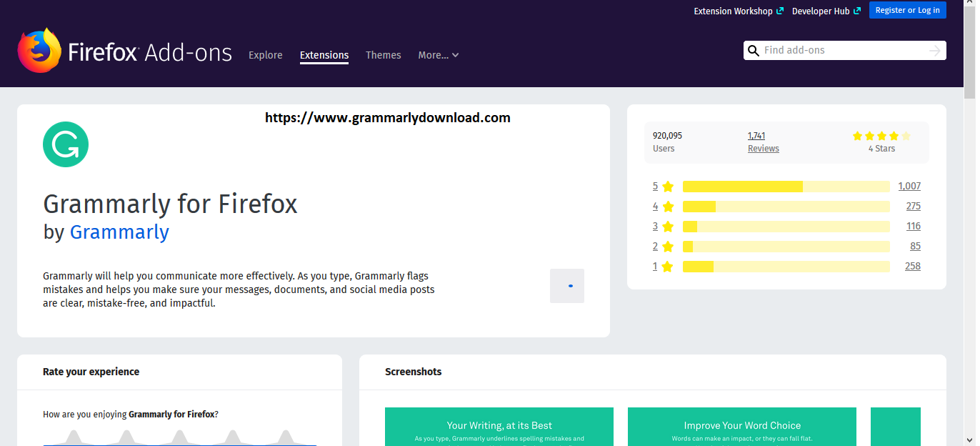The width and height of the screenshot is (980, 446).
Task: Click the magnifier search icon
Action: tap(753, 51)
